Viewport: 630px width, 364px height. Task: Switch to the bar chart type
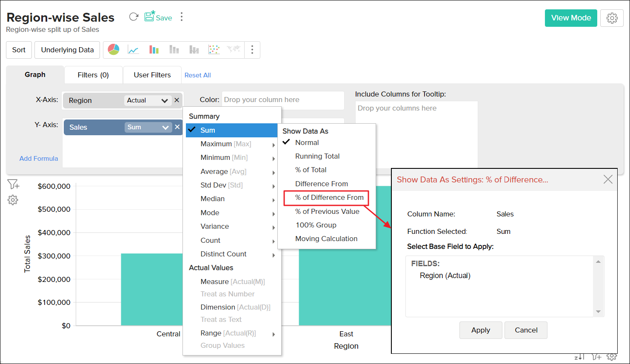153,49
